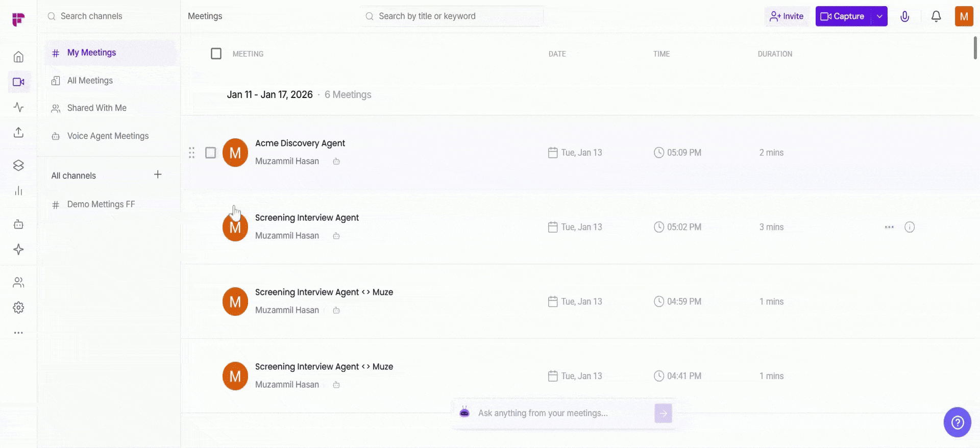Add a new channel with plus icon
980x448 pixels.
point(158,175)
